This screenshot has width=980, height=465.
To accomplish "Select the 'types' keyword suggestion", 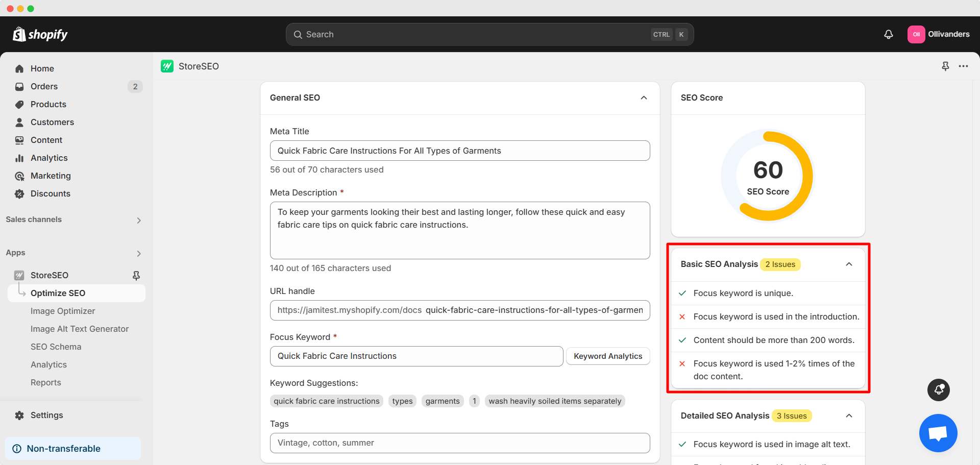I will (403, 401).
